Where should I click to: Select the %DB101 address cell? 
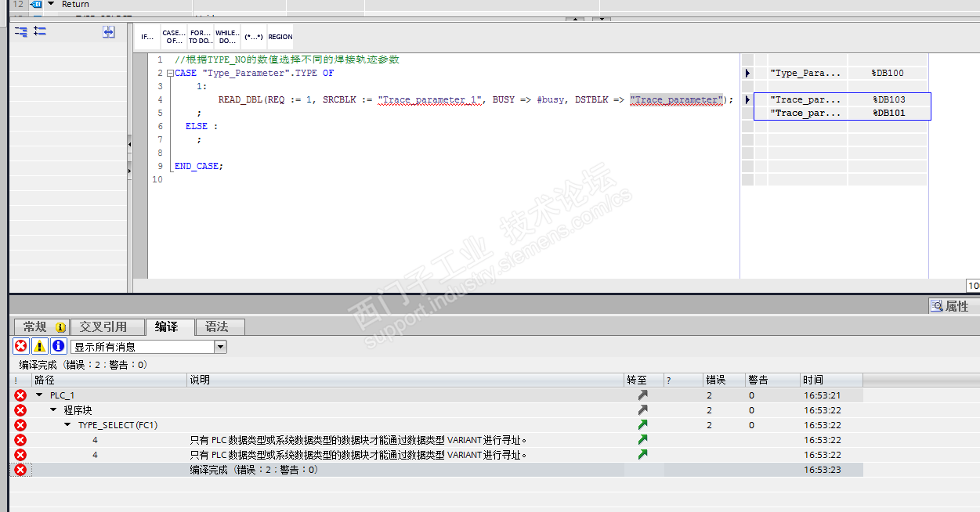pos(889,113)
